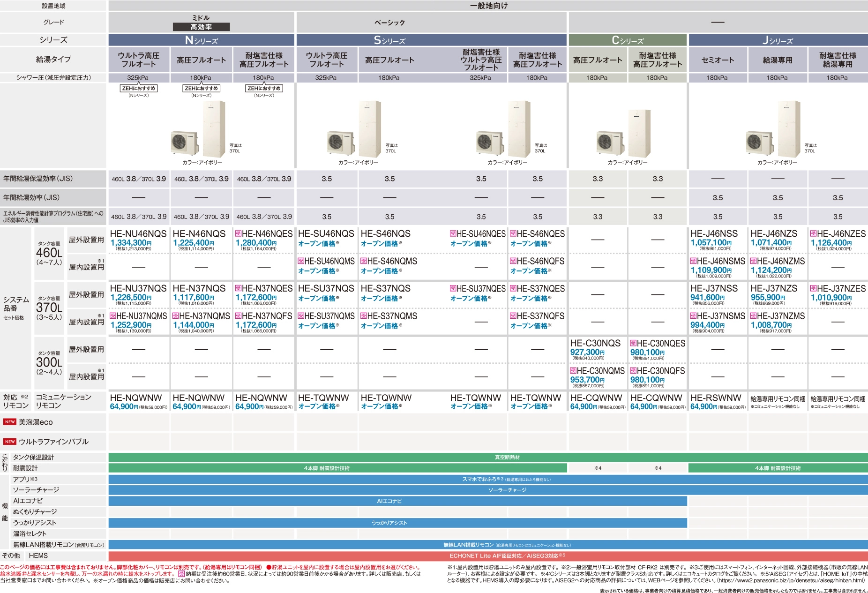Image resolution: width=868 pixels, height=593 pixels.
Task: Click the 受 order icon beside HE-N46NQES
Action: (238, 234)
